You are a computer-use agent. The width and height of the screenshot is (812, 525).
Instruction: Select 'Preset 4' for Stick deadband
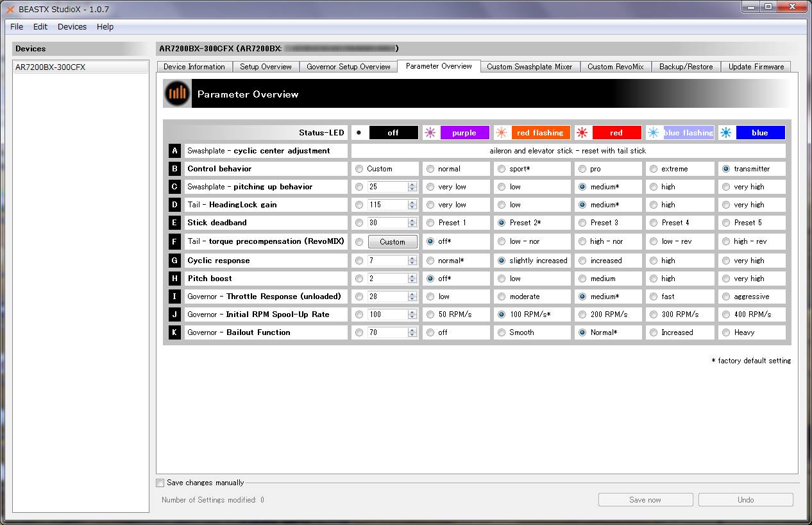(x=654, y=223)
